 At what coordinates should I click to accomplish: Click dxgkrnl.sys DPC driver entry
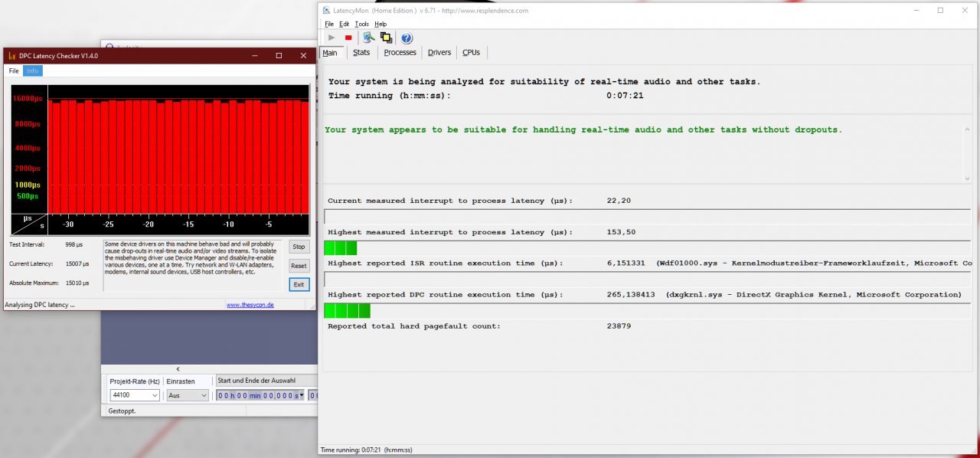(814, 295)
